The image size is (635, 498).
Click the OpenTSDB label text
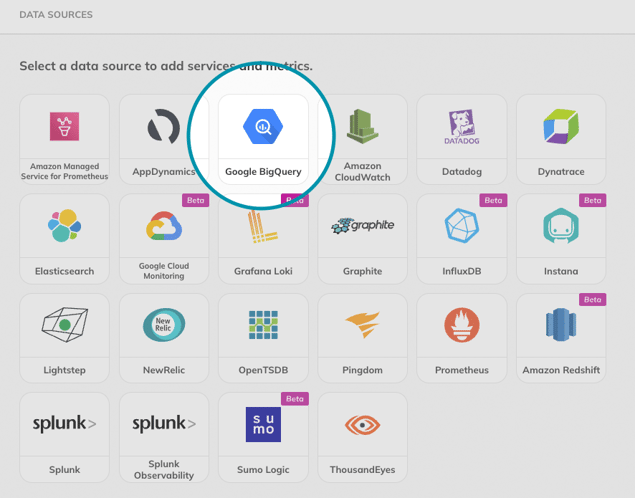pos(263,370)
